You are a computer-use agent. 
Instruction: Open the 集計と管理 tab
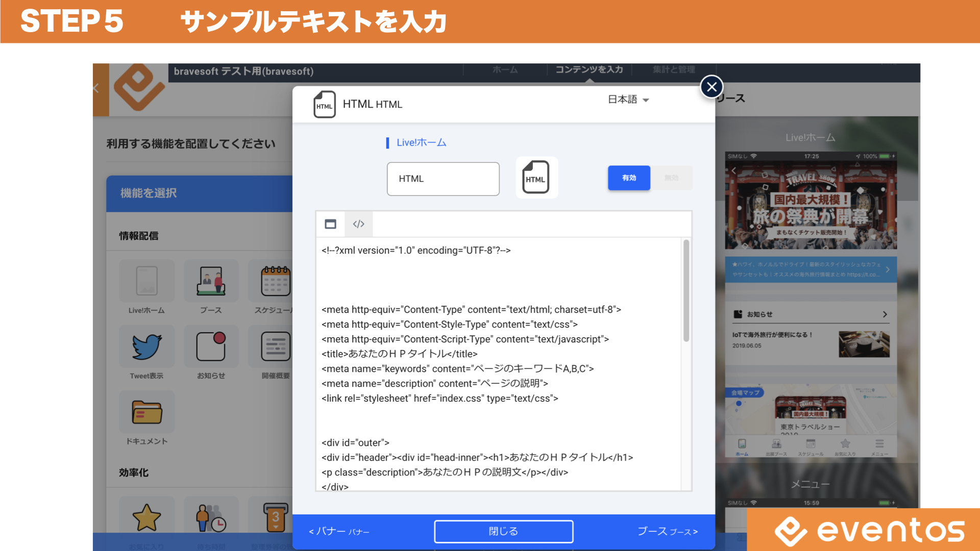pos(674,69)
